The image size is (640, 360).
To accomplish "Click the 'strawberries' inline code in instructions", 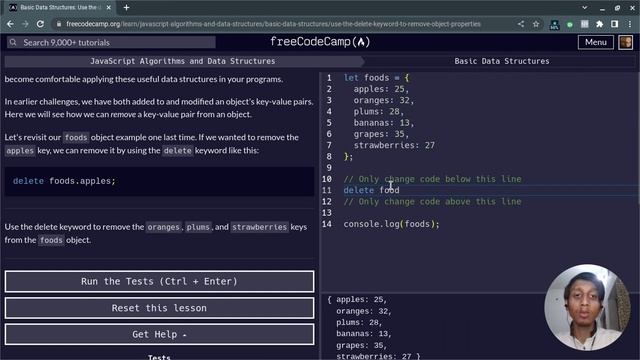I will (260, 227).
